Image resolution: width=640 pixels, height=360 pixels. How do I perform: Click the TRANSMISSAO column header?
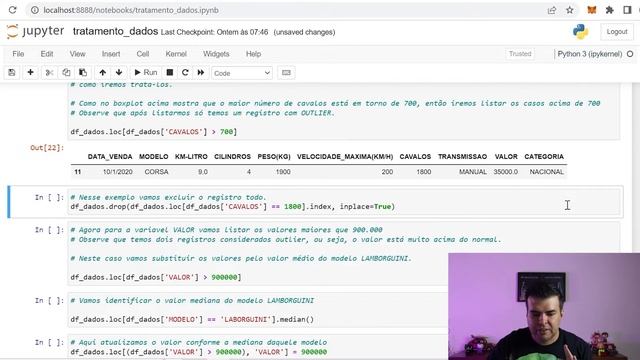(462, 157)
